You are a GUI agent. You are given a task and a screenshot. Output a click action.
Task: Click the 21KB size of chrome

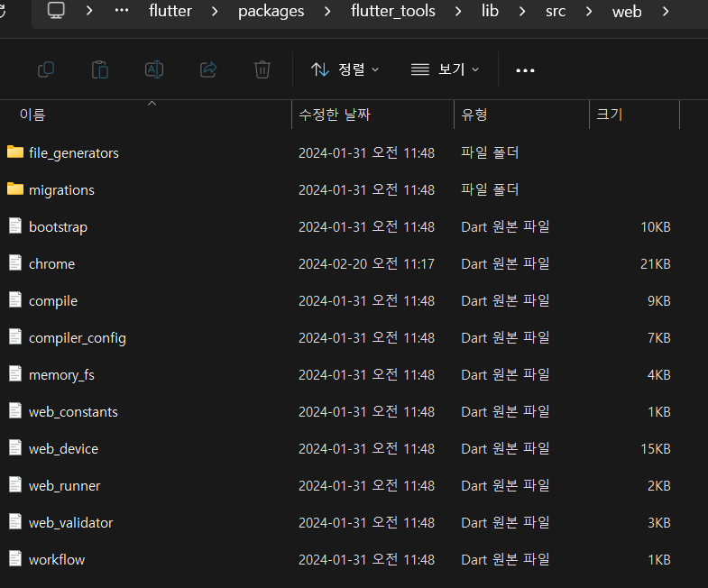[655, 263]
